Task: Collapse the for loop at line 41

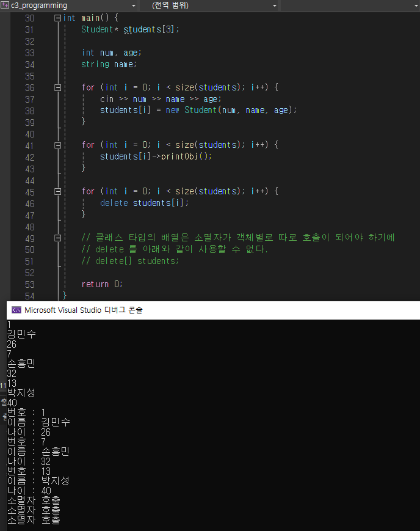Action: tap(57, 145)
